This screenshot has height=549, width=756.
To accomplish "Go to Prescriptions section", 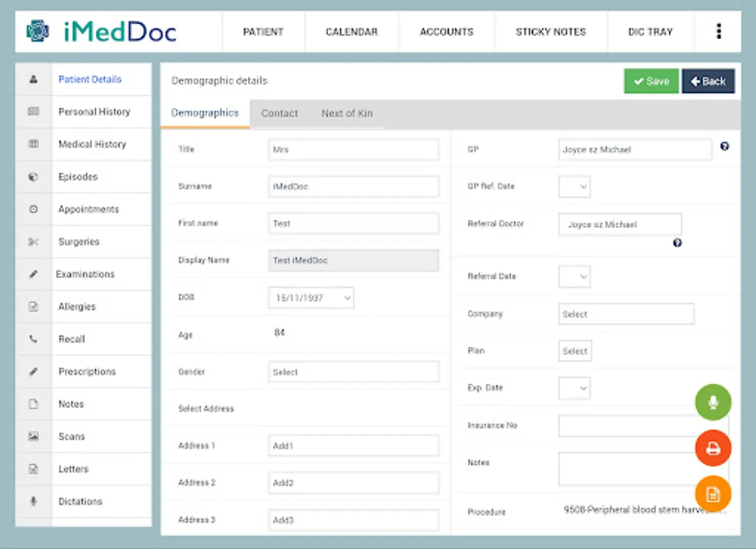I will (87, 371).
